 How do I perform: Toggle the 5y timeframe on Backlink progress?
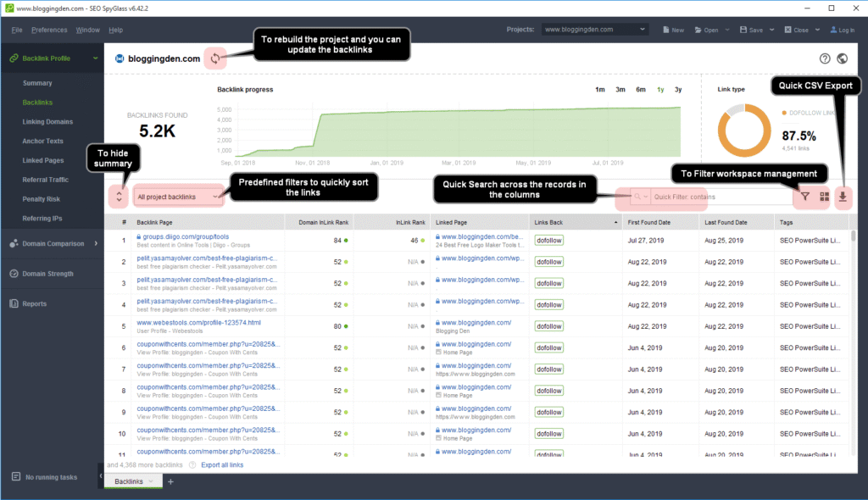coord(678,88)
